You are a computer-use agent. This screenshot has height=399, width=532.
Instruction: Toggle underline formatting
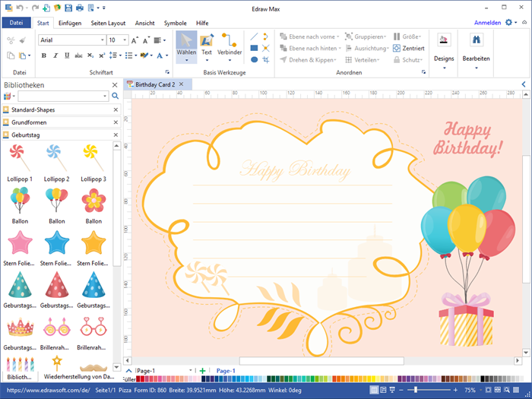pyautogui.click(x=65, y=55)
